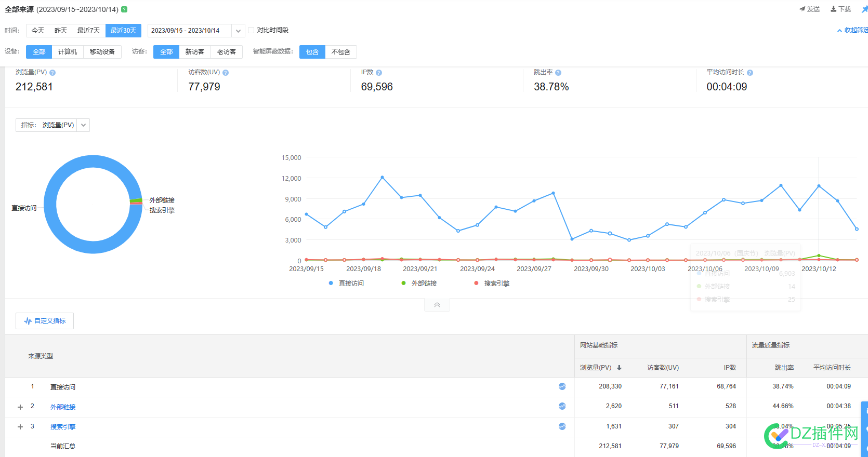This screenshot has width=868, height=457.
Task: Click the descending sort arrow on 浏览量(PV) column
Action: [x=619, y=368]
